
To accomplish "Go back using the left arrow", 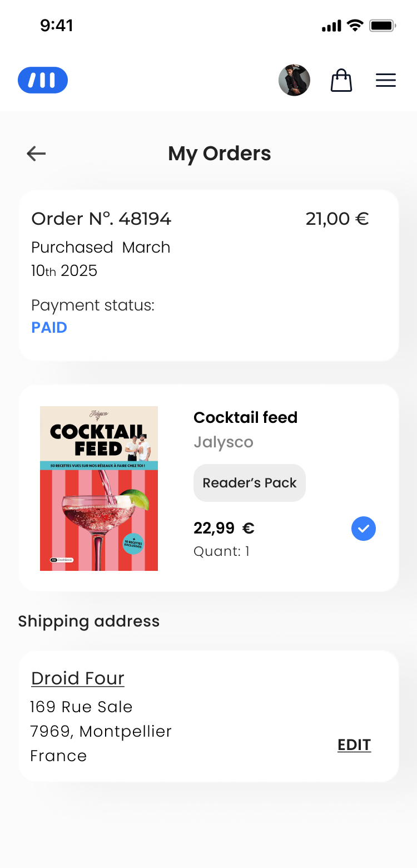I will click(x=36, y=154).
